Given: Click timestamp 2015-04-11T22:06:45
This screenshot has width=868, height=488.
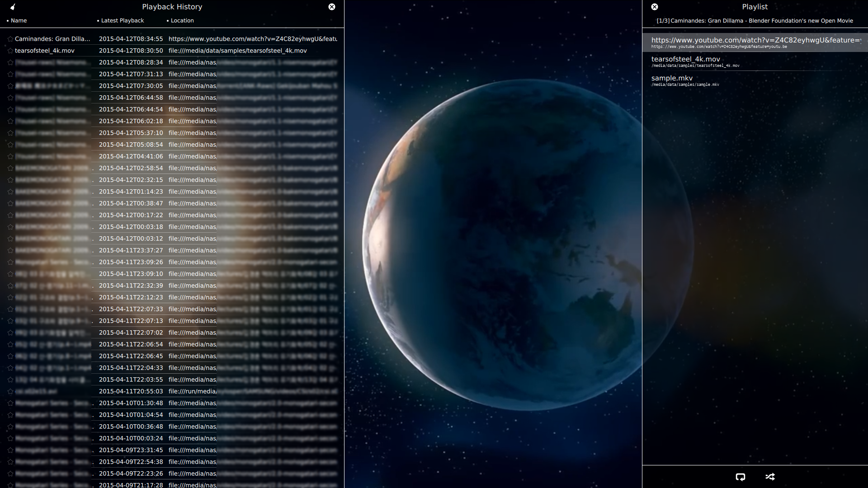Looking at the screenshot, I should [x=131, y=356].
